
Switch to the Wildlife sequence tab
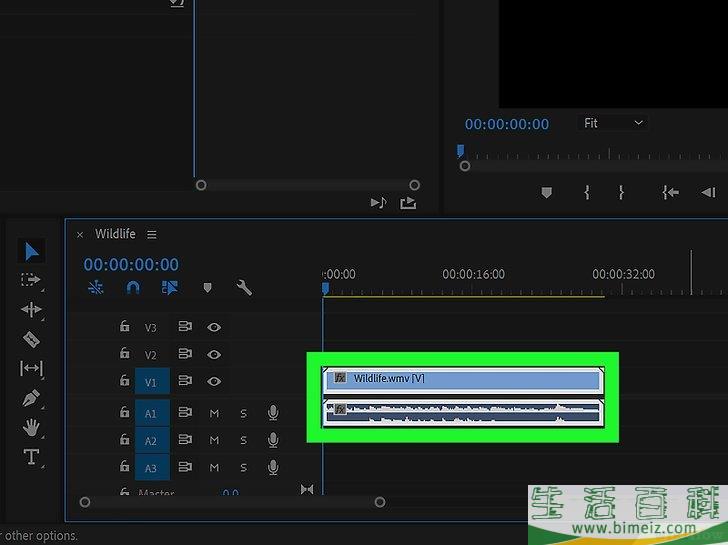[x=115, y=234]
